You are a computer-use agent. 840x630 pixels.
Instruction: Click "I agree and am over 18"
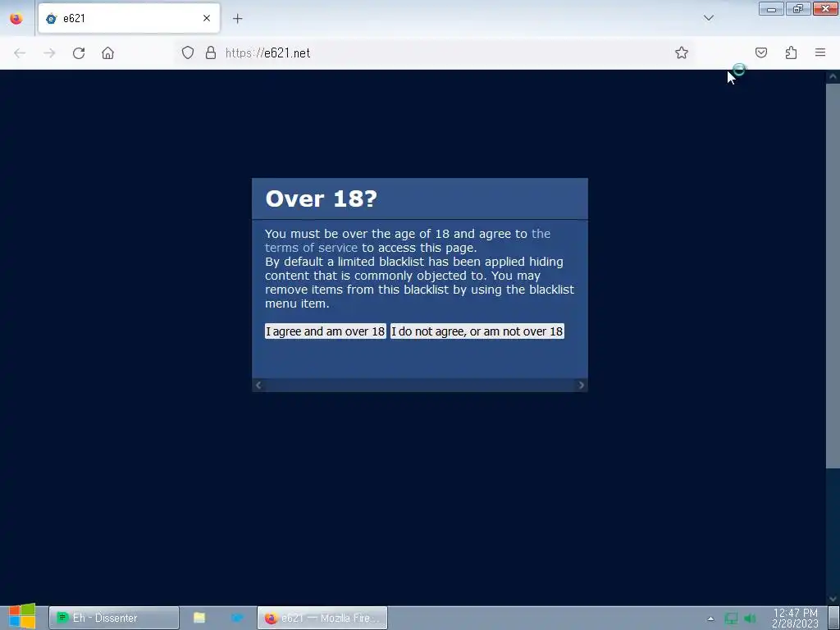325,331
